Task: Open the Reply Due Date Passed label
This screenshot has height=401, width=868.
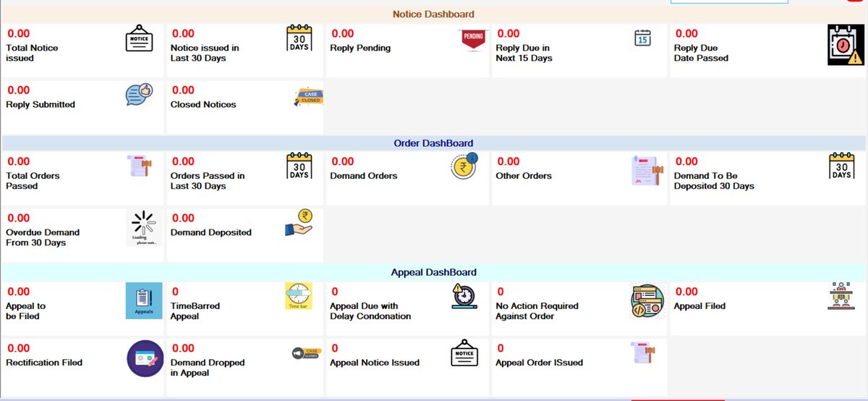Action: click(701, 53)
